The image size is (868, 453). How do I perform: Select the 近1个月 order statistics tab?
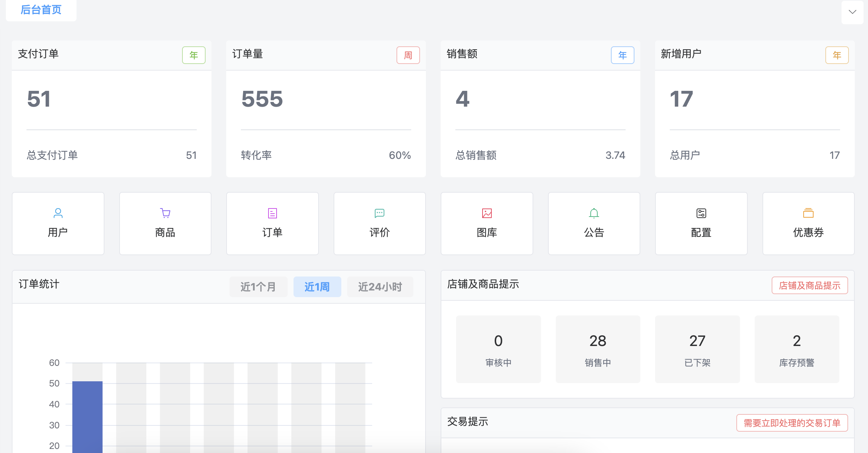tap(258, 287)
